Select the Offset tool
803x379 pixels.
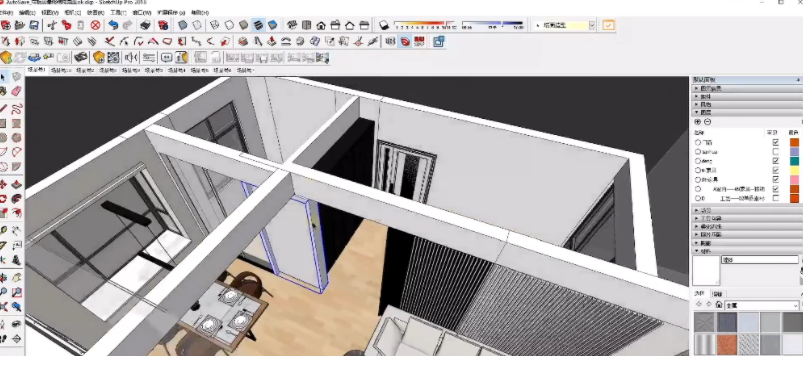[16, 213]
